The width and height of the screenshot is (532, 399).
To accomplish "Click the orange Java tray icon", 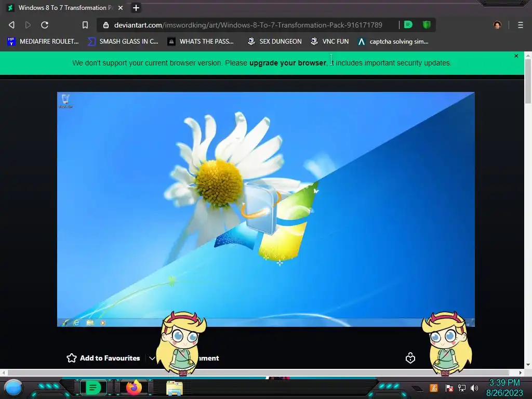I will [x=434, y=388].
